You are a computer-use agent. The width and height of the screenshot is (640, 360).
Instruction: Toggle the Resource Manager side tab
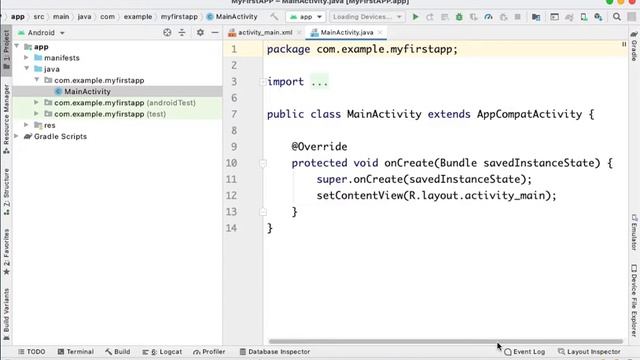point(6,119)
